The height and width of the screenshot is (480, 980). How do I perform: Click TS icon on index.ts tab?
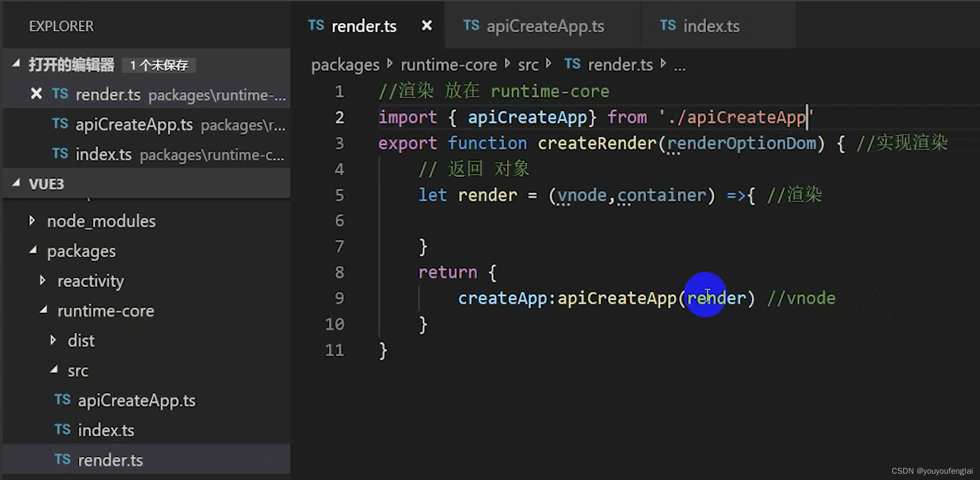[x=668, y=25]
